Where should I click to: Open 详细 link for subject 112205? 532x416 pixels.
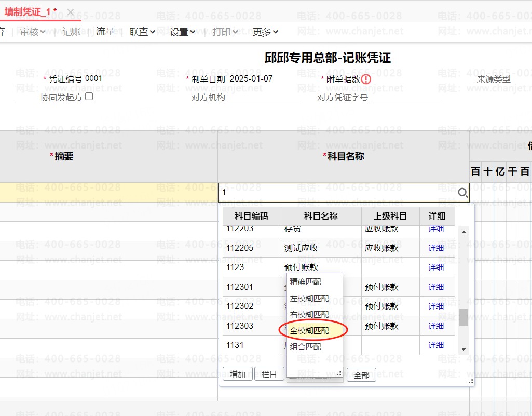[x=436, y=248]
